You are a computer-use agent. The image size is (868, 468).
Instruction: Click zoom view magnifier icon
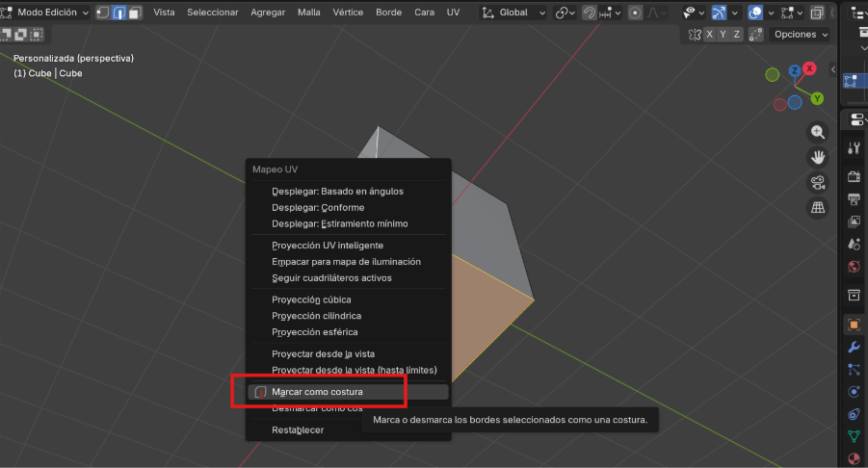pyautogui.click(x=818, y=132)
